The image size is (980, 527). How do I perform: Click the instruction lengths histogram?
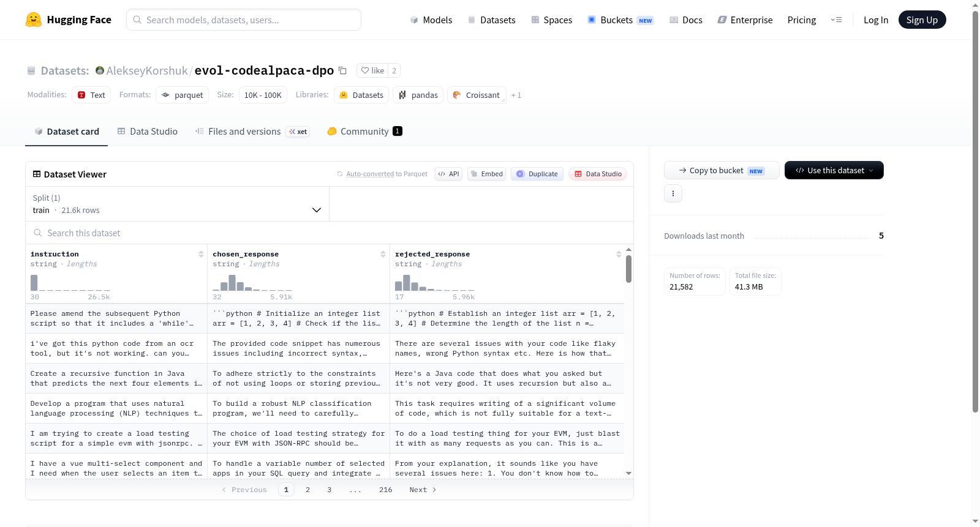tap(70, 283)
